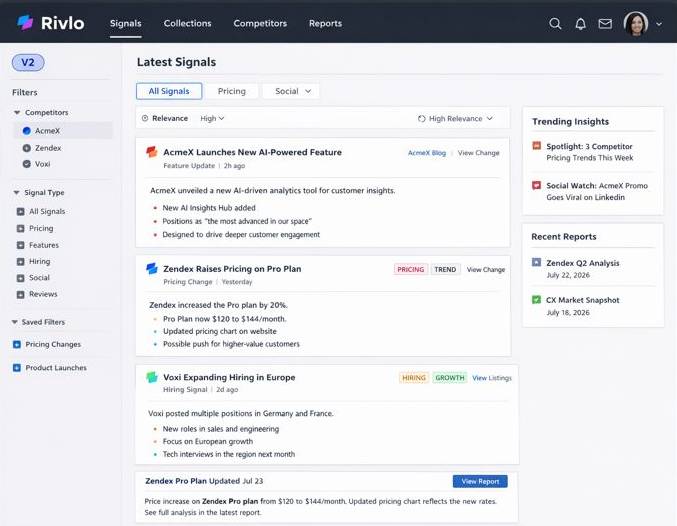Click the Rivlo logo icon

[x=25, y=23]
